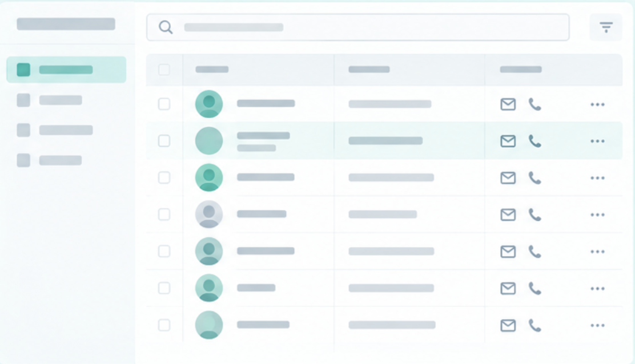635x364 pixels.
Task: Click phone icon in highlighted second row
Action: (x=534, y=141)
